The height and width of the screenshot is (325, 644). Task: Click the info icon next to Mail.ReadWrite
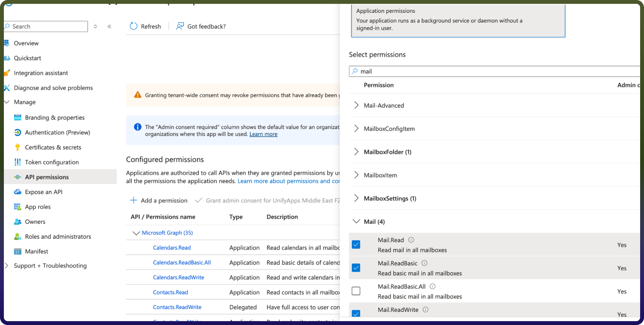(x=426, y=310)
